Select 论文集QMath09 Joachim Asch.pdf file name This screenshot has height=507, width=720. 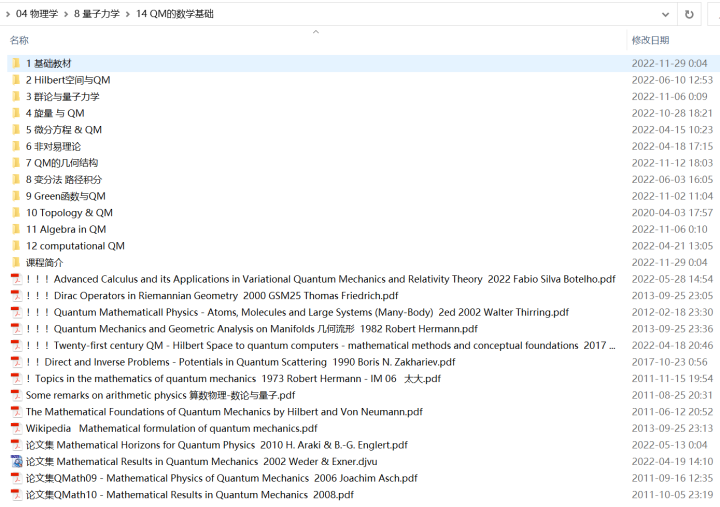(x=222, y=478)
